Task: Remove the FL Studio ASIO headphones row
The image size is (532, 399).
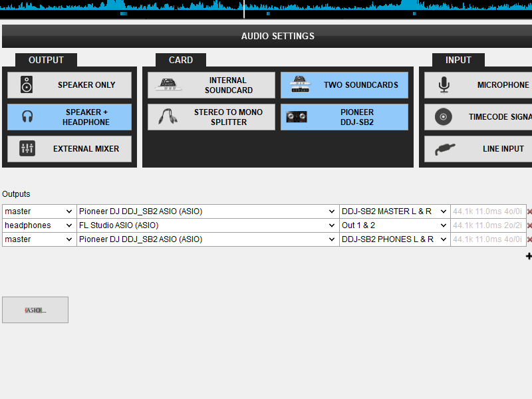Action: pyautogui.click(x=529, y=225)
